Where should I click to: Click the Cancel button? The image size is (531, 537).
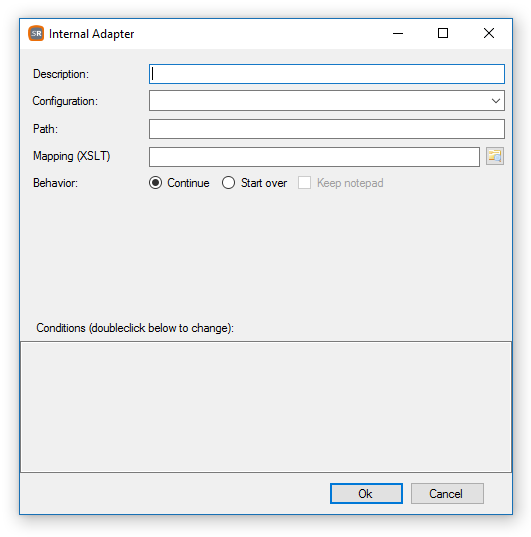point(447,494)
